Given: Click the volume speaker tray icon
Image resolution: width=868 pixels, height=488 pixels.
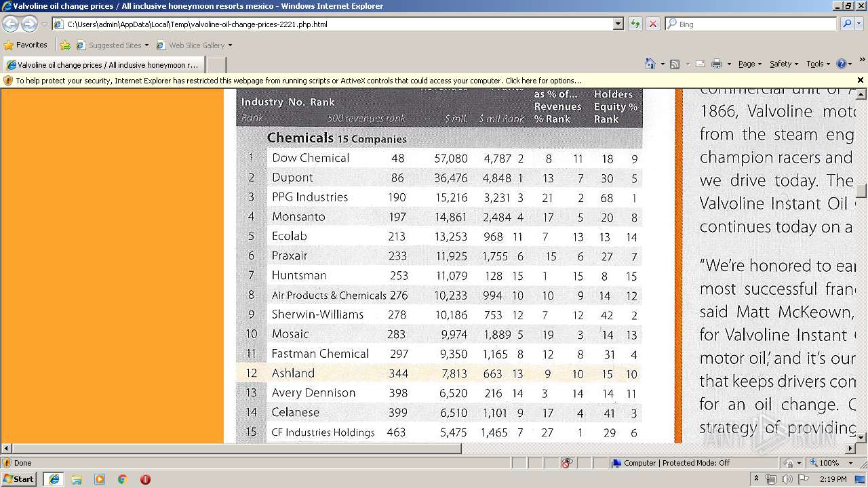Looking at the screenshot, I should point(787,479).
